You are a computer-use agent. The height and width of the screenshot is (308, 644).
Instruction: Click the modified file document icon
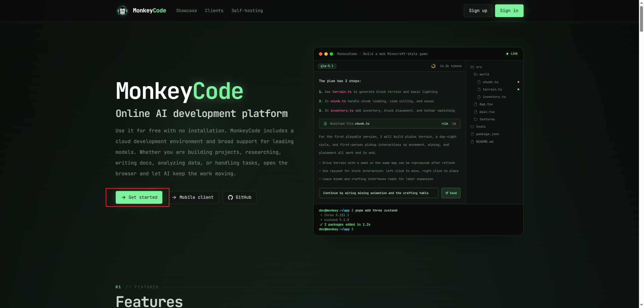point(325,124)
